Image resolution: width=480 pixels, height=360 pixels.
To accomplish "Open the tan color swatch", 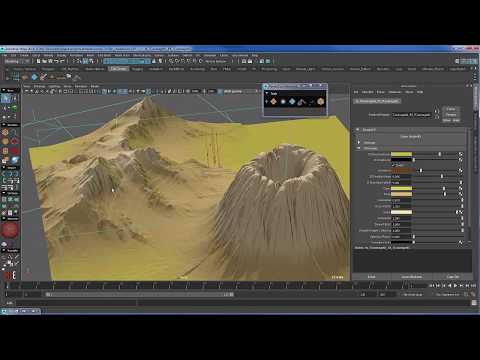I will pos(401,194).
